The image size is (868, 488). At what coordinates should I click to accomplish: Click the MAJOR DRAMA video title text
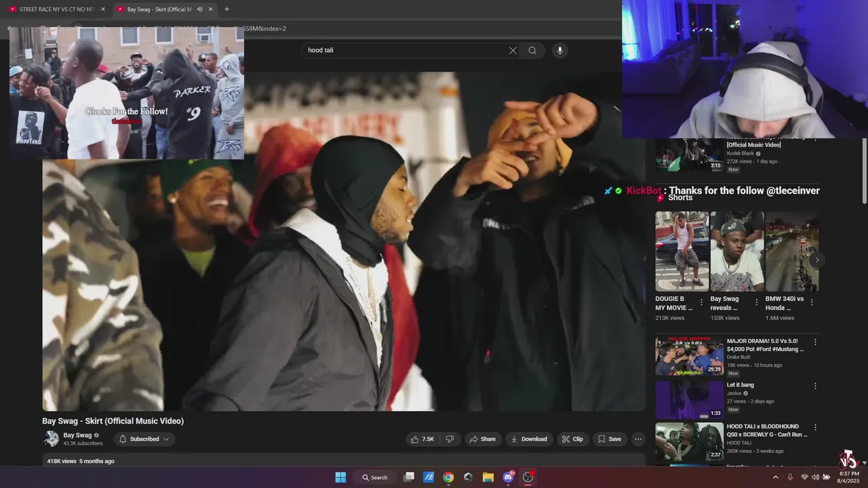tap(765, 345)
